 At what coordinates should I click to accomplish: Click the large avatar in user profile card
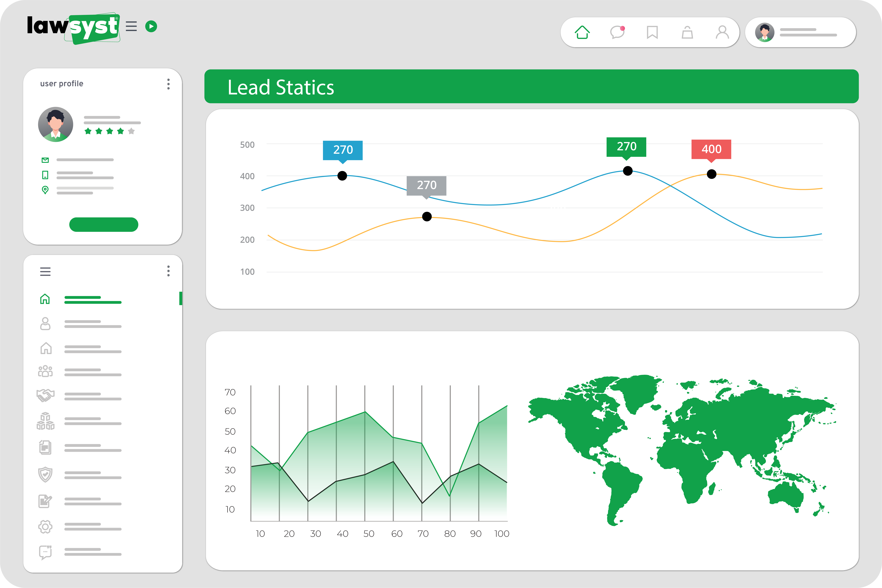[x=56, y=124]
